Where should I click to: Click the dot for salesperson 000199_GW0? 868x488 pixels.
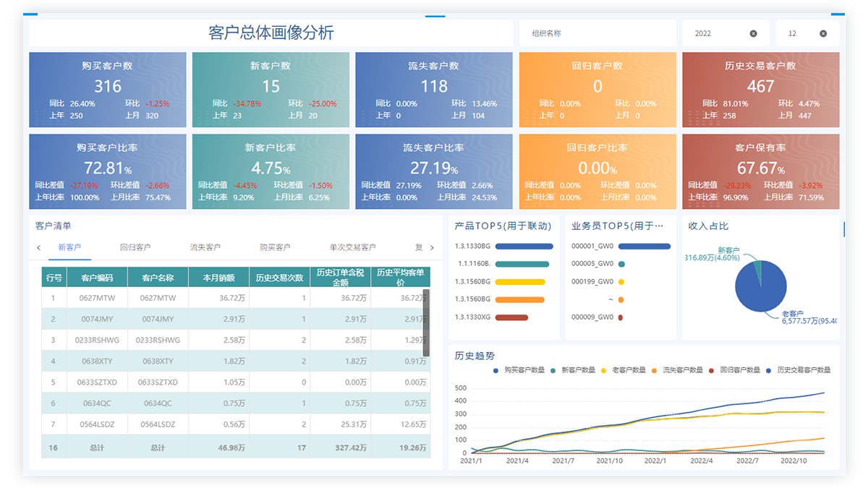point(621,282)
